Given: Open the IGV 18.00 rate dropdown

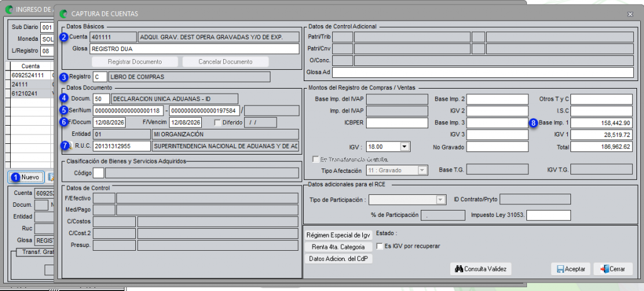Looking at the screenshot, I should click(x=404, y=146).
